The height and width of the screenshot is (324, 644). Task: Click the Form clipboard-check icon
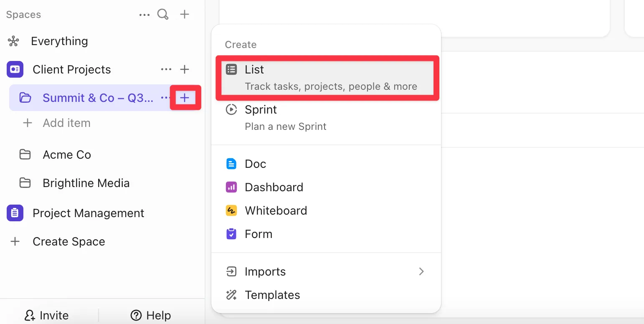[x=231, y=234]
